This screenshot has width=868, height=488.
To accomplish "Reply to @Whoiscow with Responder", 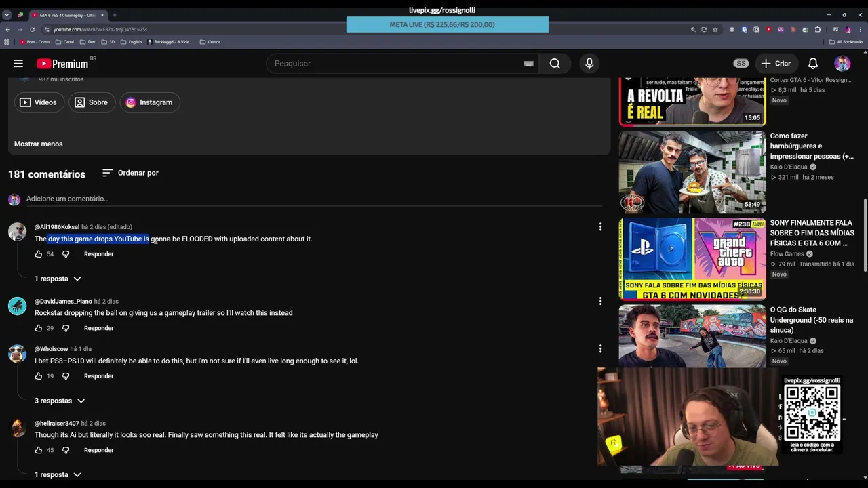I will click(x=99, y=376).
